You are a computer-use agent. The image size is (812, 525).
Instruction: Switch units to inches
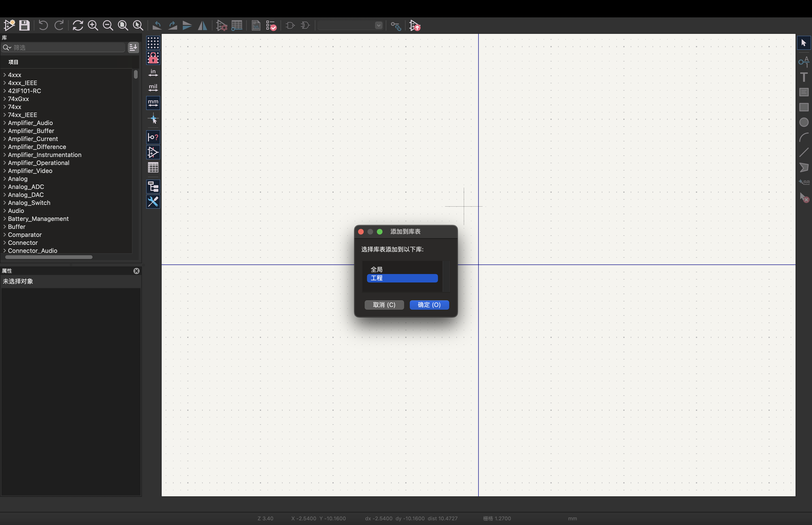click(153, 73)
